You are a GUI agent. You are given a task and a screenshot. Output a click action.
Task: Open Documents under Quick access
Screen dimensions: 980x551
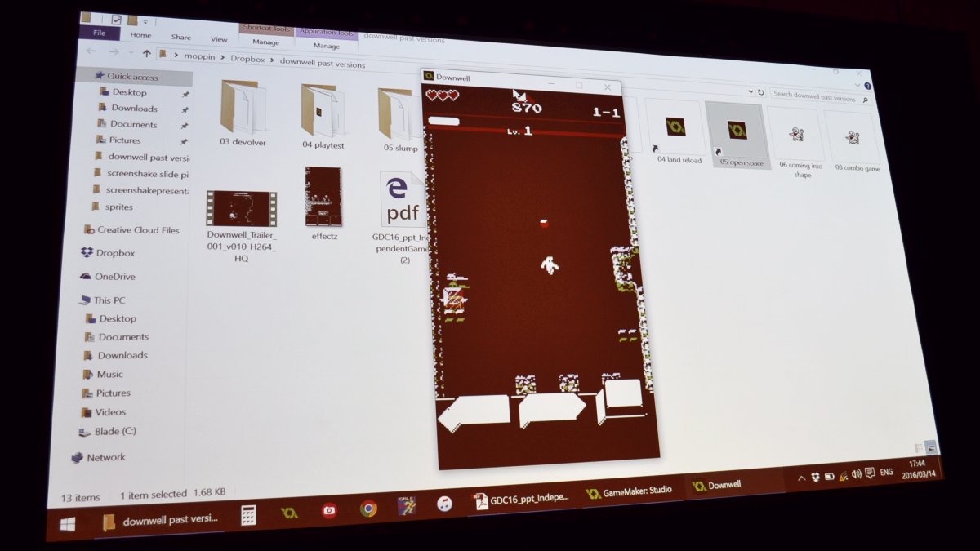(x=133, y=124)
